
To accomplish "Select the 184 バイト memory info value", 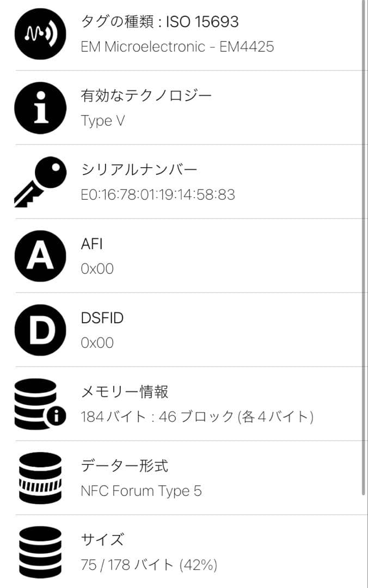I will click(x=197, y=417).
